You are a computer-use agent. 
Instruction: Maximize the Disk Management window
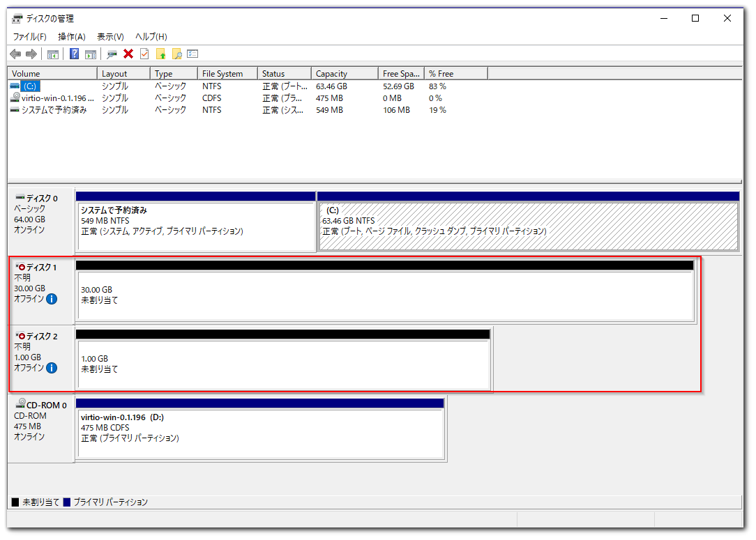(695, 18)
